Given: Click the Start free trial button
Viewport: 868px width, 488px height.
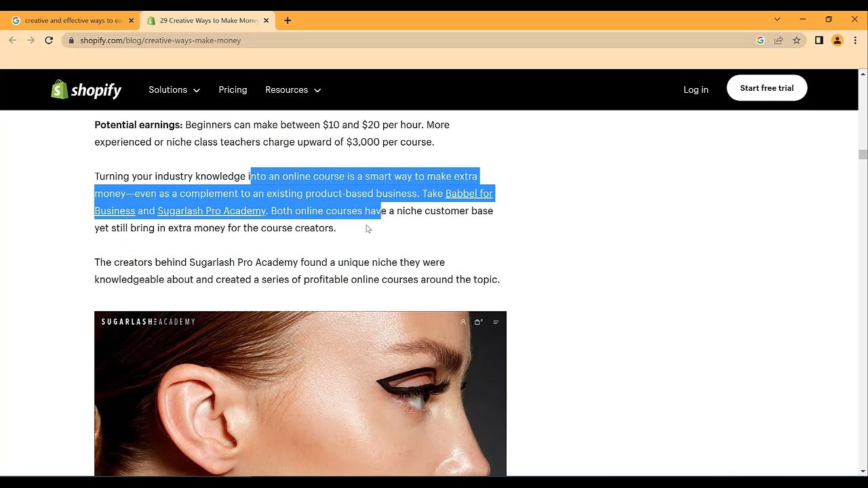Looking at the screenshot, I should 767,88.
